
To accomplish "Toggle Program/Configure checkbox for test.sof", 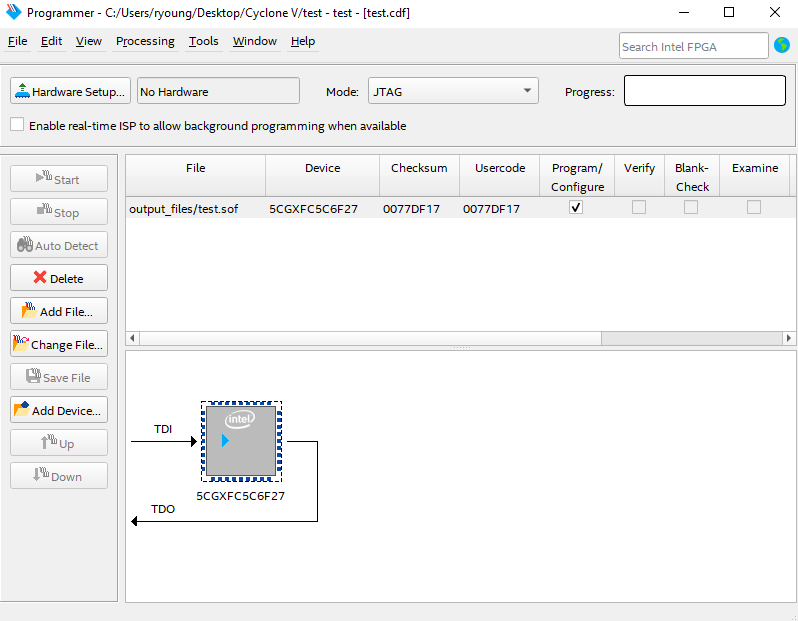I will coord(576,207).
